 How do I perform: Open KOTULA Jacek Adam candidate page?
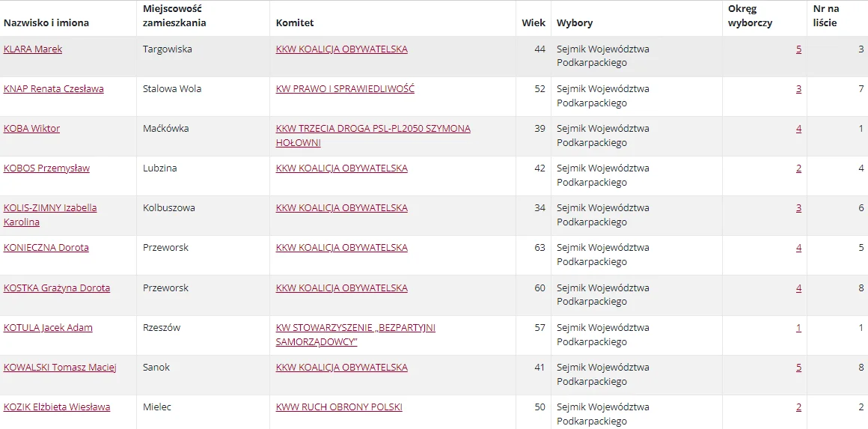point(48,328)
